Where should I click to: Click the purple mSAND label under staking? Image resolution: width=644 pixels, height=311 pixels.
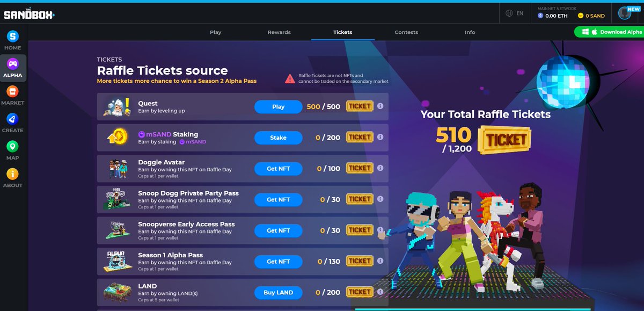coord(193,142)
